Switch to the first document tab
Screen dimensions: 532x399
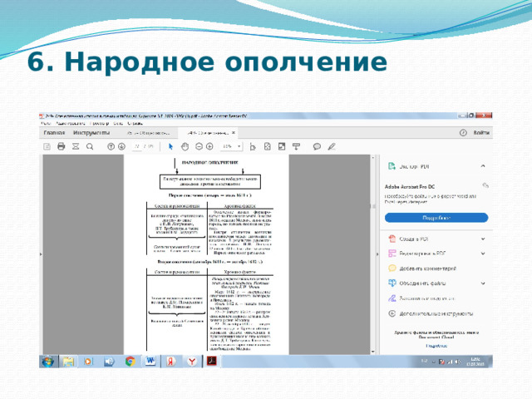pyautogui.click(x=148, y=133)
